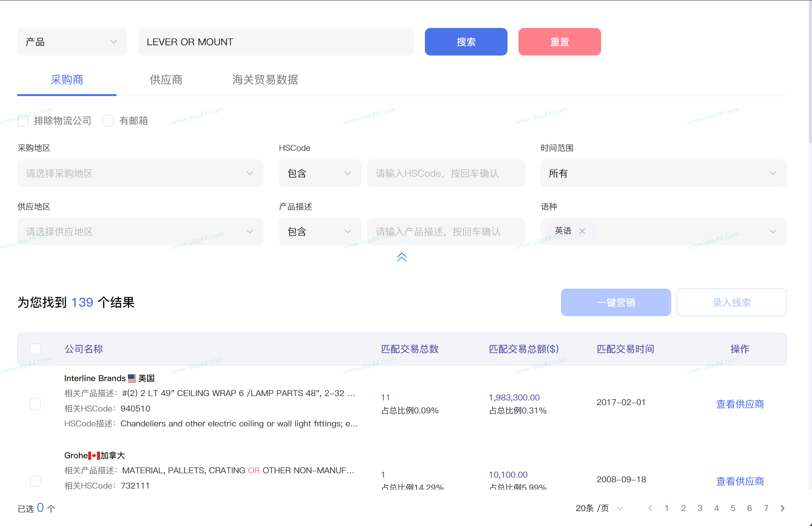Screen dimensions: 812x526
Task: Expand the 语种 dropdown arrow
Action: pyautogui.click(x=773, y=232)
